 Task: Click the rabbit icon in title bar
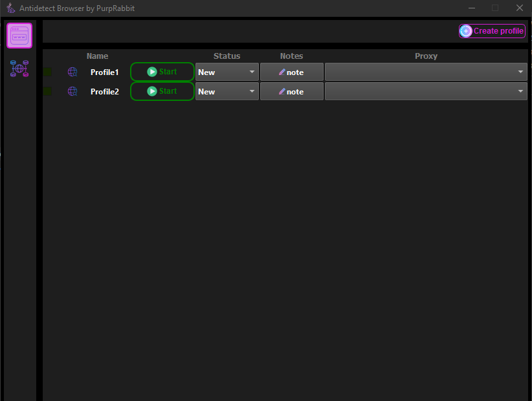[10, 8]
